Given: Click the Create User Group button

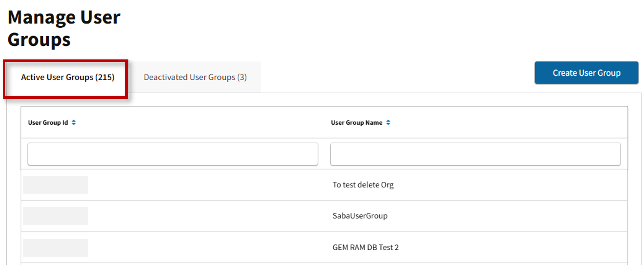Looking at the screenshot, I should [x=586, y=73].
